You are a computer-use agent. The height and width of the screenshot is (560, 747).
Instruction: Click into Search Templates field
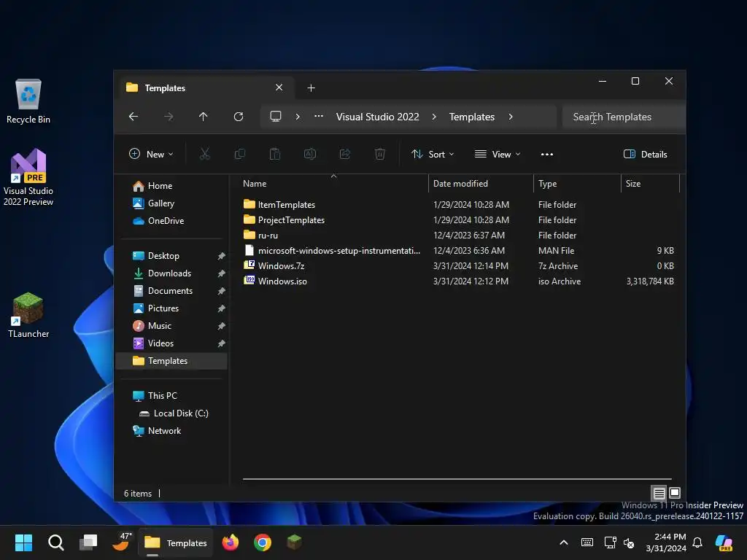(x=624, y=117)
